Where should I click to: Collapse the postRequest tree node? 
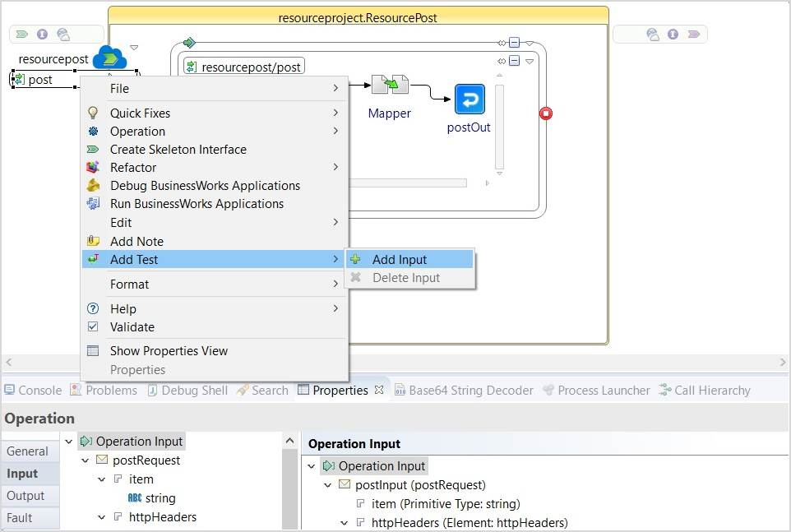click(86, 460)
